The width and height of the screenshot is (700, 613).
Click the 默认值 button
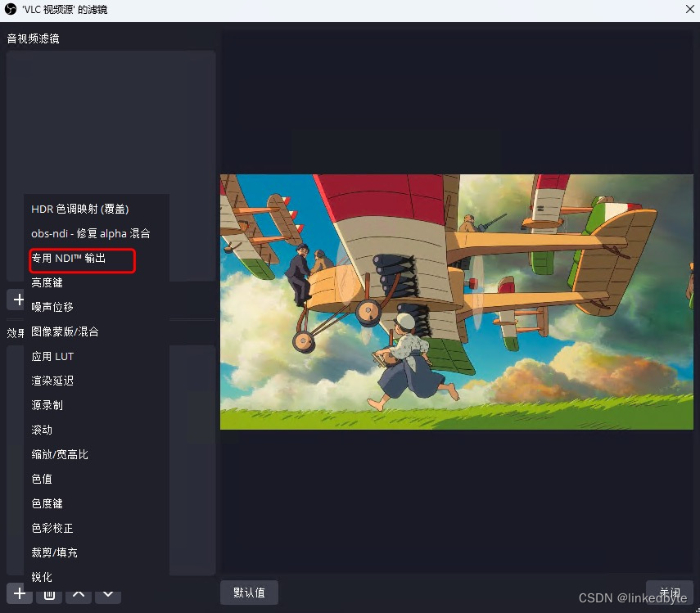coord(249,593)
